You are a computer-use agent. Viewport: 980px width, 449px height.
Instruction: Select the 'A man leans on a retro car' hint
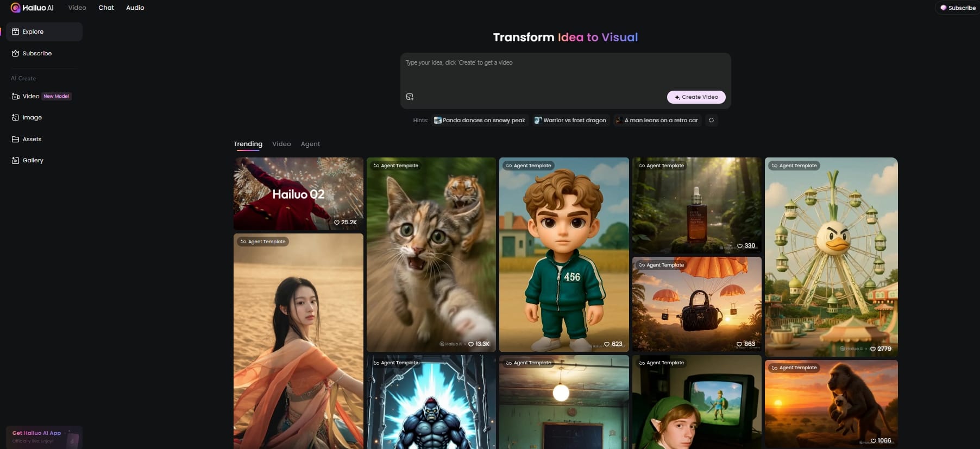(657, 121)
